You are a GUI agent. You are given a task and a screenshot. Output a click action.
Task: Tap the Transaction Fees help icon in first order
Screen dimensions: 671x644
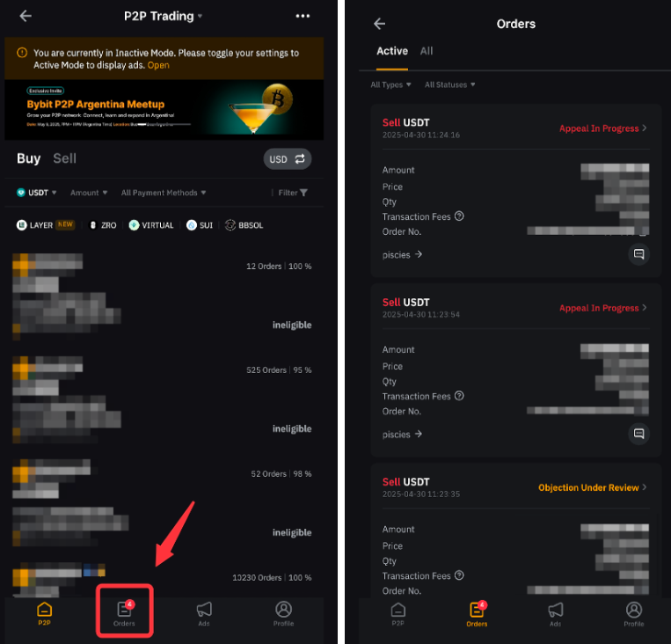click(x=459, y=216)
